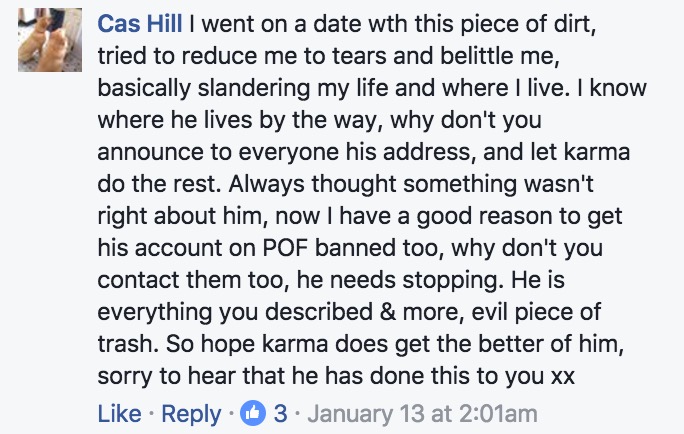
Task: Click the closing 'xx' in the comment
Action: pos(563,377)
